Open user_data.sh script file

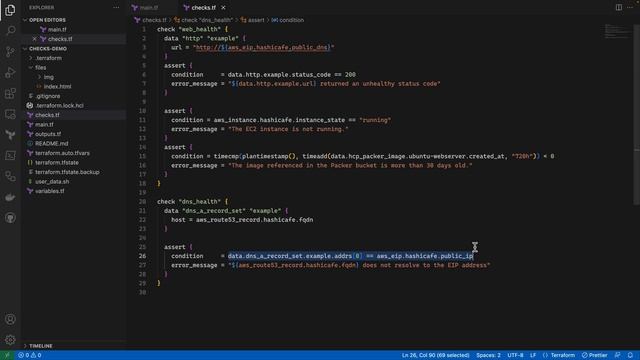click(x=52, y=181)
